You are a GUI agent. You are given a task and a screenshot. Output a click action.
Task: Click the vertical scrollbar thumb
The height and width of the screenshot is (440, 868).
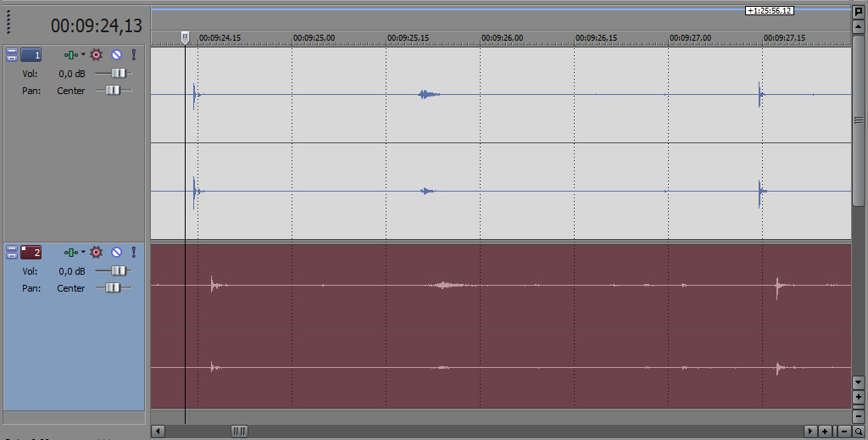pos(859,120)
